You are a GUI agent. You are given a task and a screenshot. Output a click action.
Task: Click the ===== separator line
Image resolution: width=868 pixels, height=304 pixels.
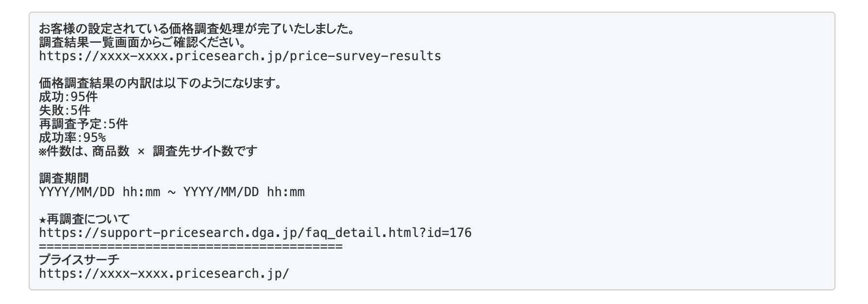(190, 247)
